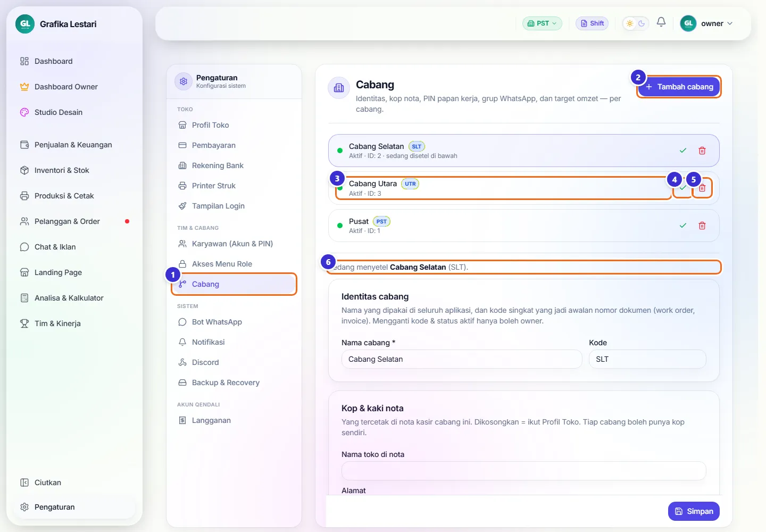This screenshot has width=766, height=532.
Task: Go to Penjualan & Keuangan
Action: pyautogui.click(x=73, y=145)
